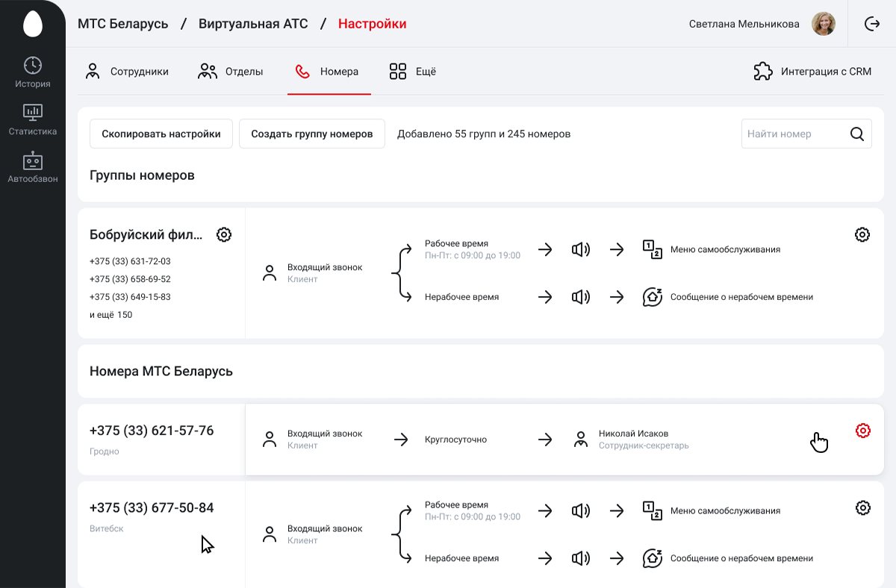Open settings gear for +375 (33) 677-50-84
Image resolution: width=896 pixels, height=588 pixels.
[x=863, y=507]
